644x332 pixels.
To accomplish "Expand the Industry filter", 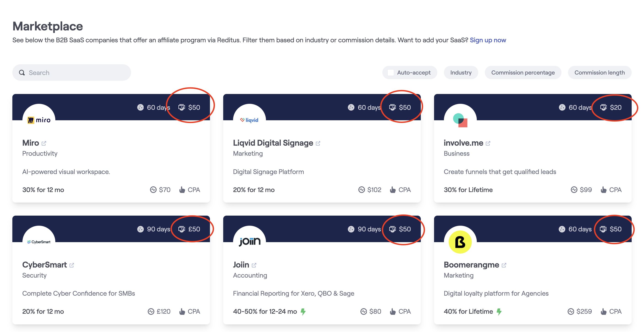I will pos(461,72).
